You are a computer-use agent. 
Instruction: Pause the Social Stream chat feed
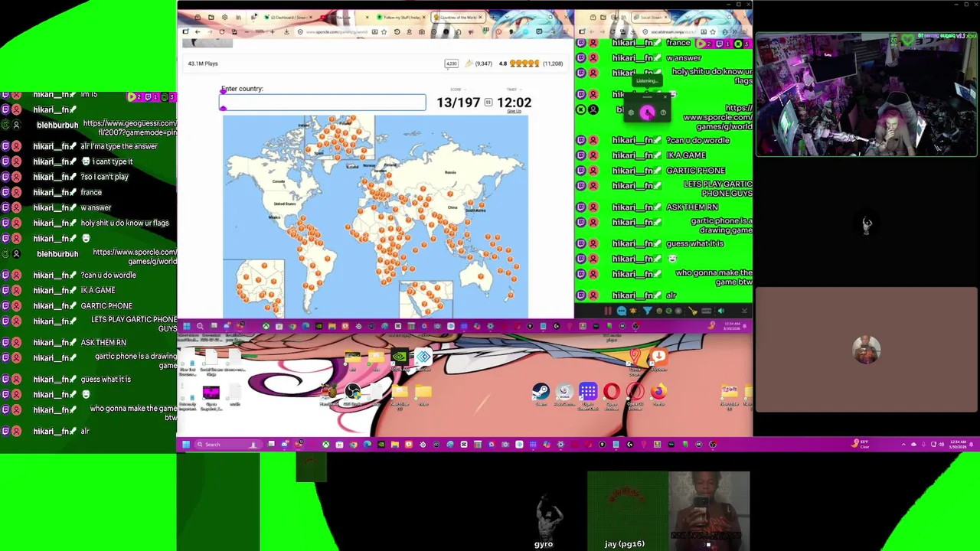[608, 311]
